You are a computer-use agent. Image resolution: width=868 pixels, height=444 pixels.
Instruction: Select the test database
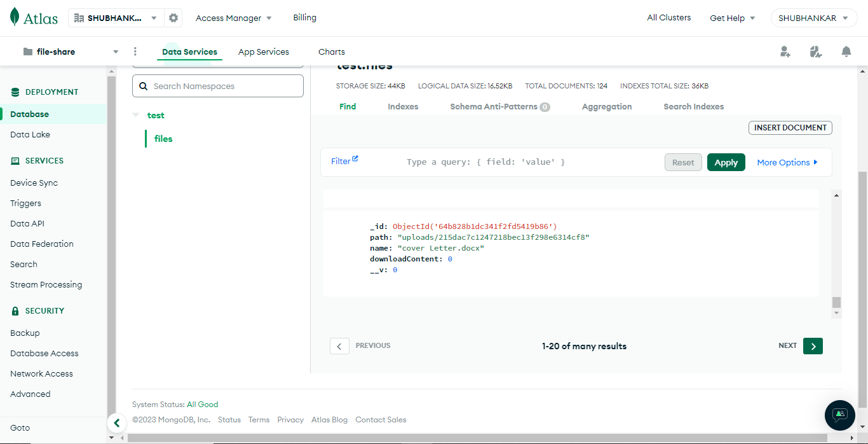(x=156, y=115)
